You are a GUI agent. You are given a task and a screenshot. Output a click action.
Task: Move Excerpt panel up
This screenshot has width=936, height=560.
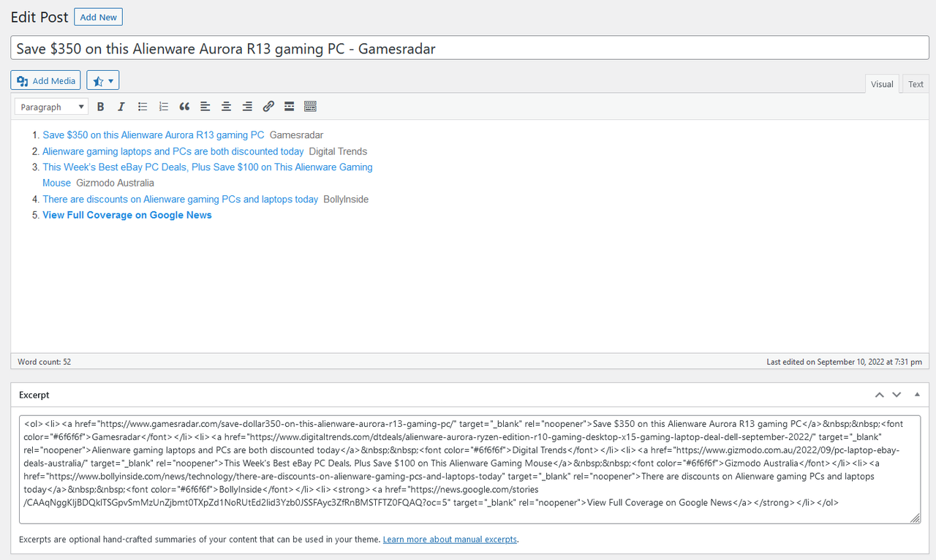[880, 395]
